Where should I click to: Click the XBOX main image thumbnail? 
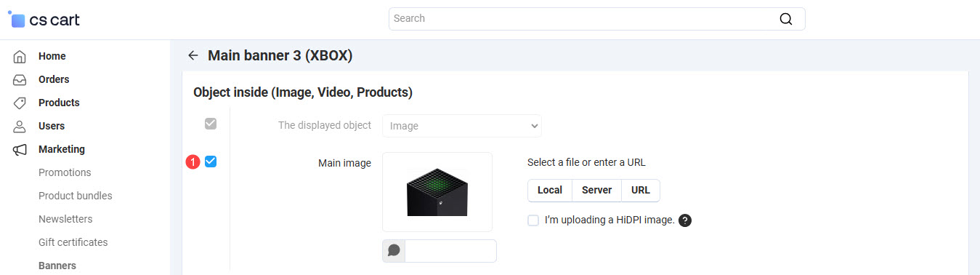437,192
